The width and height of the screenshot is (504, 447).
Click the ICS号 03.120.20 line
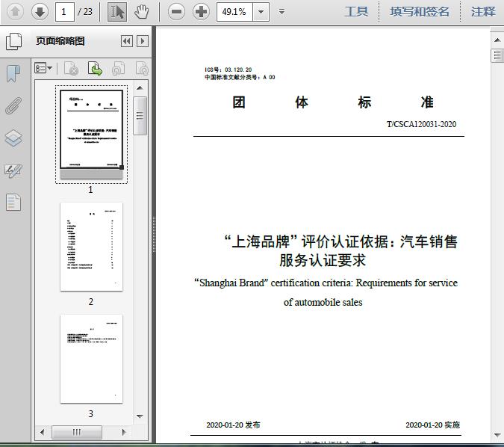[228, 70]
